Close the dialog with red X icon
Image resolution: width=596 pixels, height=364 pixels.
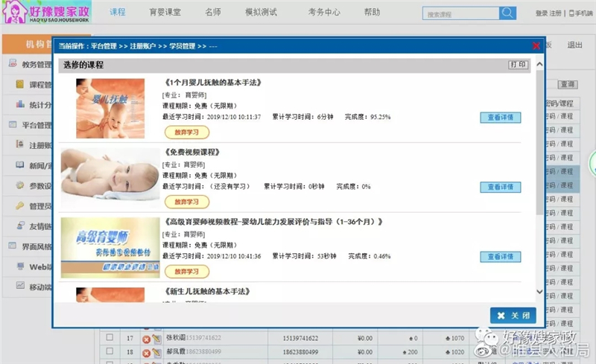536,46
